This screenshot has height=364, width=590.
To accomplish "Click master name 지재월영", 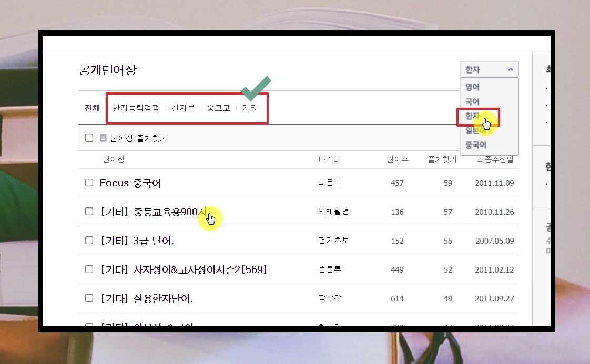I will tap(334, 212).
